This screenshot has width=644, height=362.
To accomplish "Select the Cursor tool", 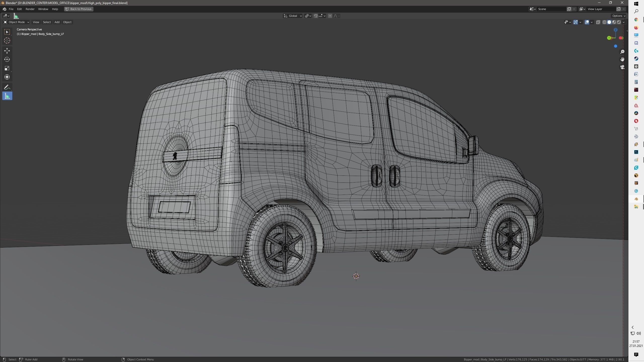I will coord(7,40).
